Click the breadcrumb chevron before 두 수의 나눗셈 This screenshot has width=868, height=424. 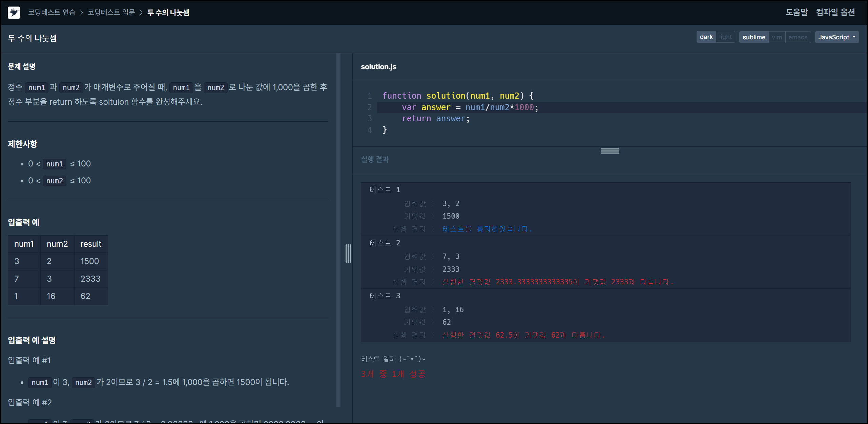pyautogui.click(x=141, y=13)
